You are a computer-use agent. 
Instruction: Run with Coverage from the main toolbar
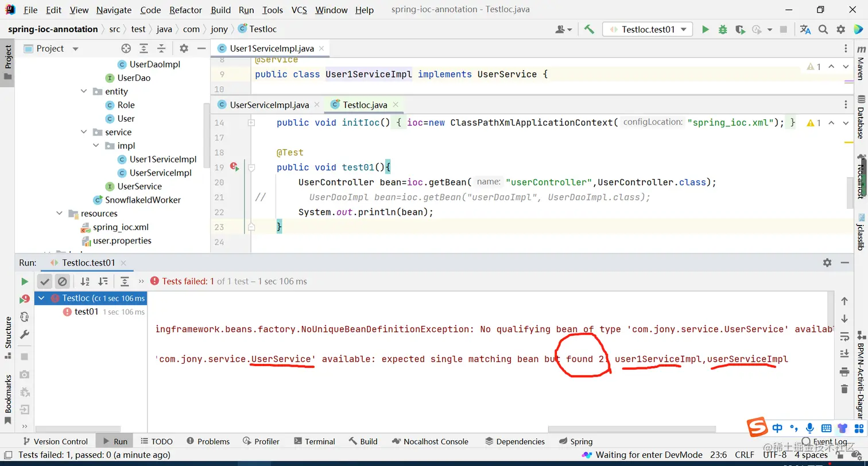coord(740,29)
